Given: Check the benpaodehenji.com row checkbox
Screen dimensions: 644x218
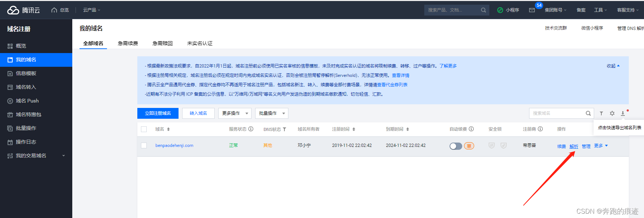Looking at the screenshot, I should [144, 145].
